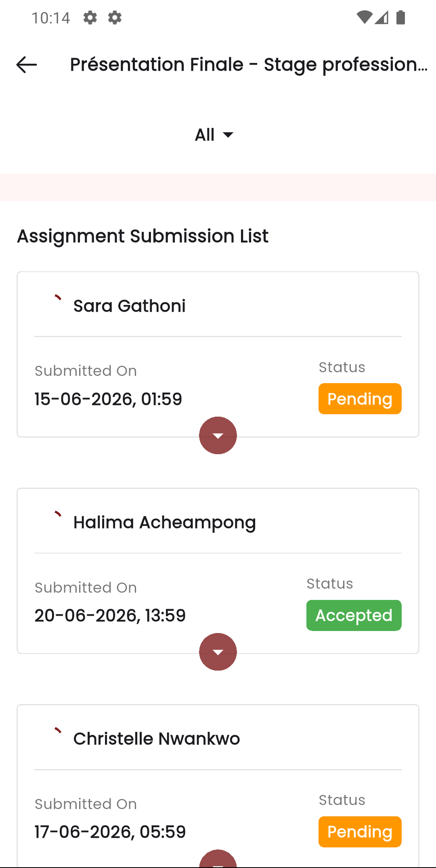The image size is (436, 868).
Task: Tap Halima's submission date 20-06-2026
Action: (110, 615)
